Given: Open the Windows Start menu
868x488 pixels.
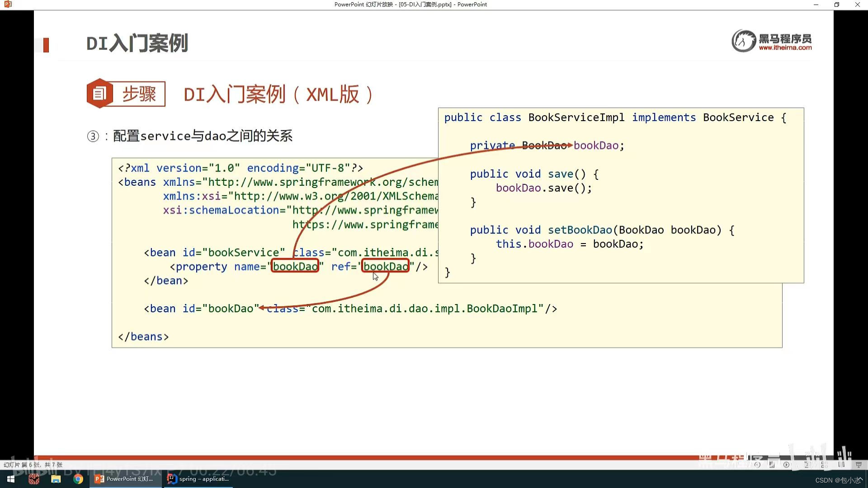Looking at the screenshot, I should tap(11, 479).
